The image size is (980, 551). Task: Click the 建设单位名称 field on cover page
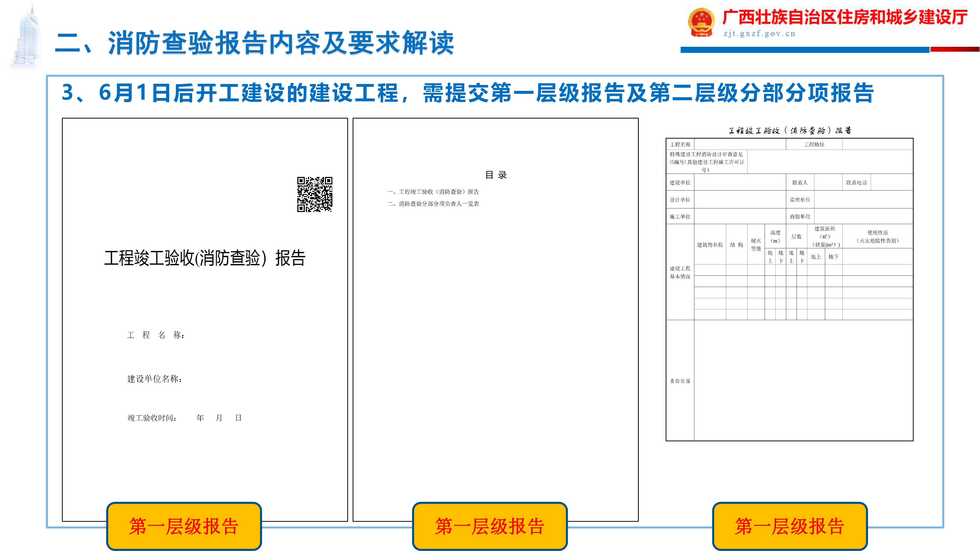tap(154, 379)
